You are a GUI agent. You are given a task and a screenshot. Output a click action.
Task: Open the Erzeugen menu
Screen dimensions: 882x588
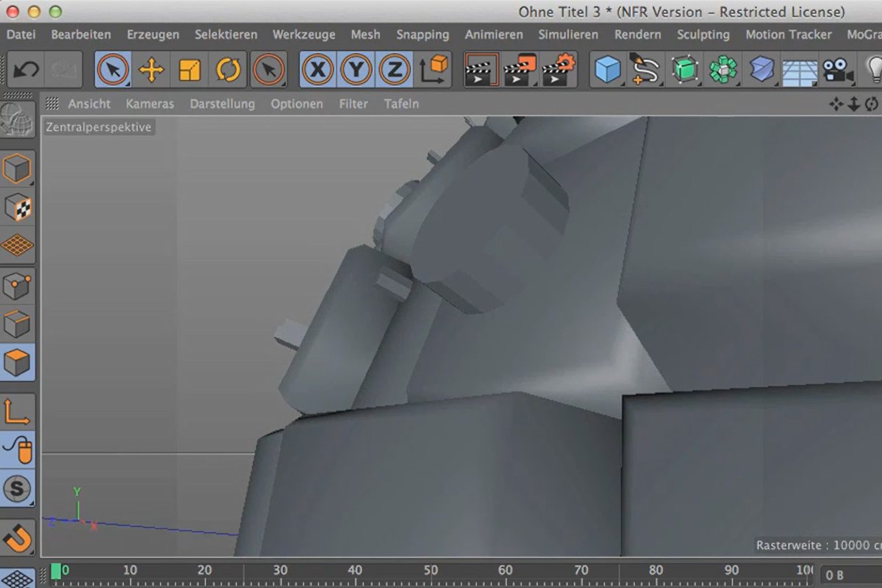[x=153, y=35]
